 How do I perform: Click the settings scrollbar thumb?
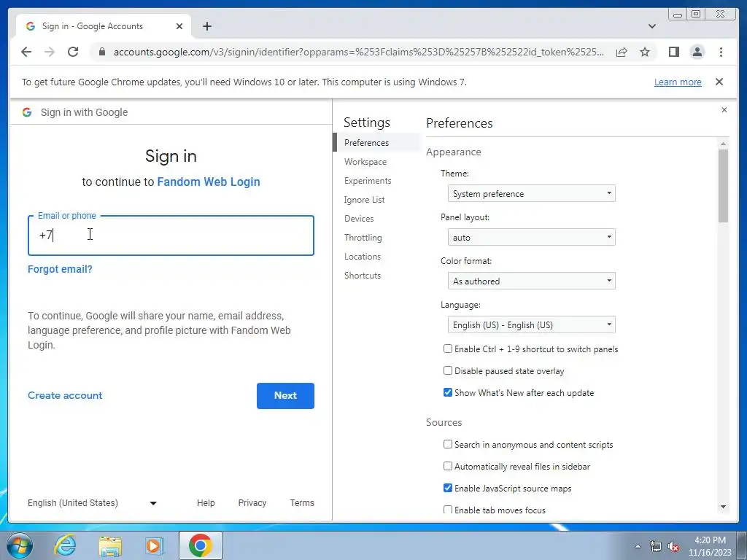click(723, 186)
